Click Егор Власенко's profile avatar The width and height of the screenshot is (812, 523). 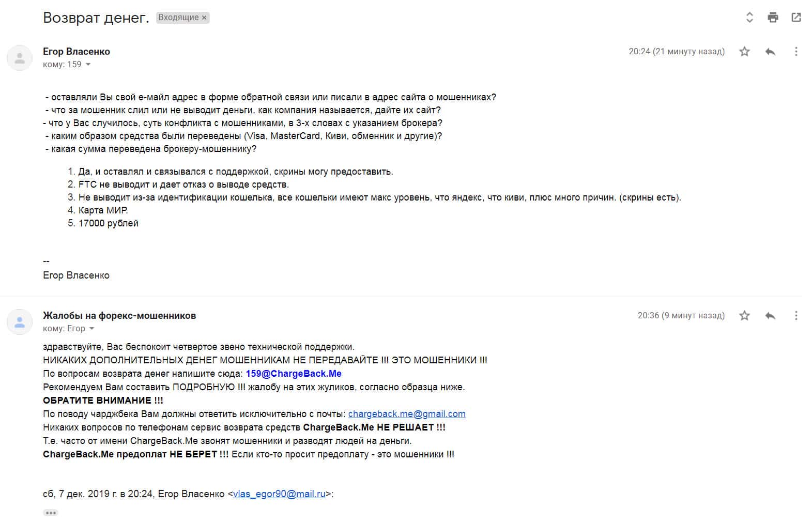coord(20,58)
